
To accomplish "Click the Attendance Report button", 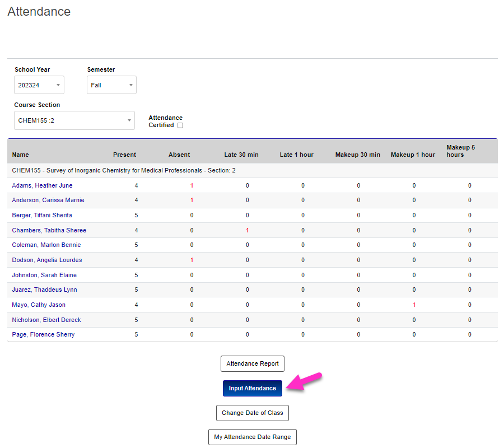I will (x=252, y=363).
